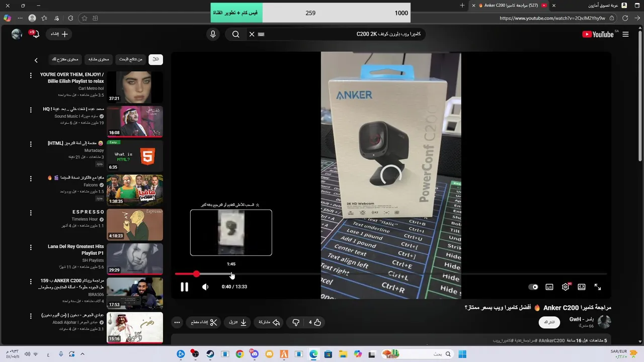Open Lana Del Rey Greatest Hits thumbnail
The width and height of the screenshot is (644, 362).
[x=135, y=259]
